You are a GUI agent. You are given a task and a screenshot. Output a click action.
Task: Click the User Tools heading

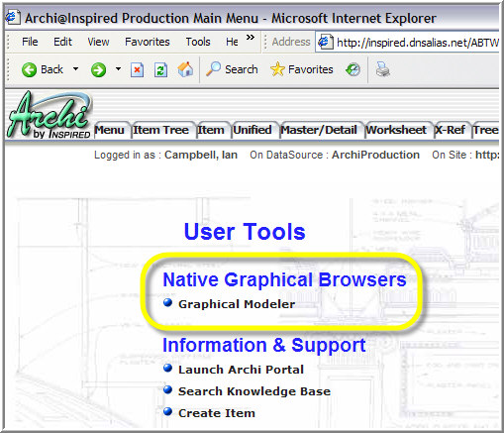coord(245,232)
